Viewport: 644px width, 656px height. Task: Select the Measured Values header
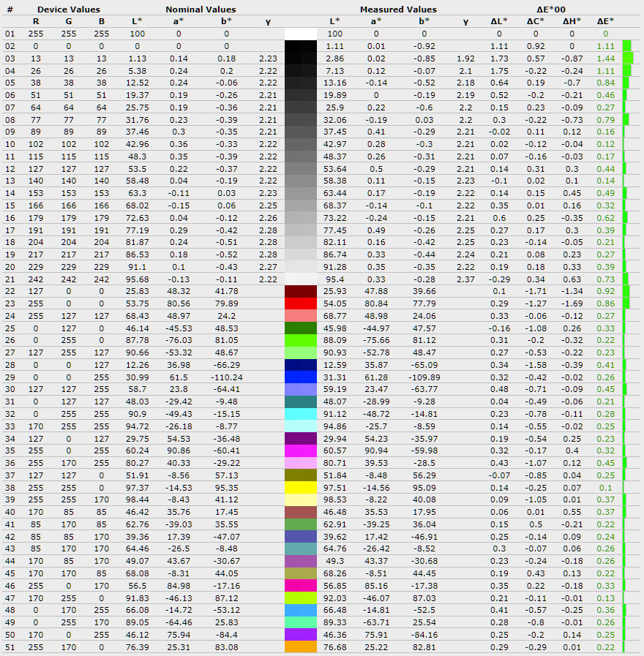[398, 10]
